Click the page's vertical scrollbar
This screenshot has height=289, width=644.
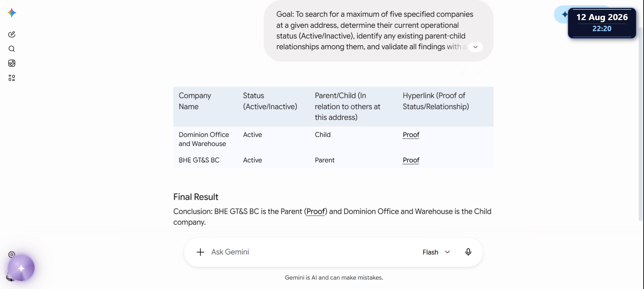coord(641,124)
